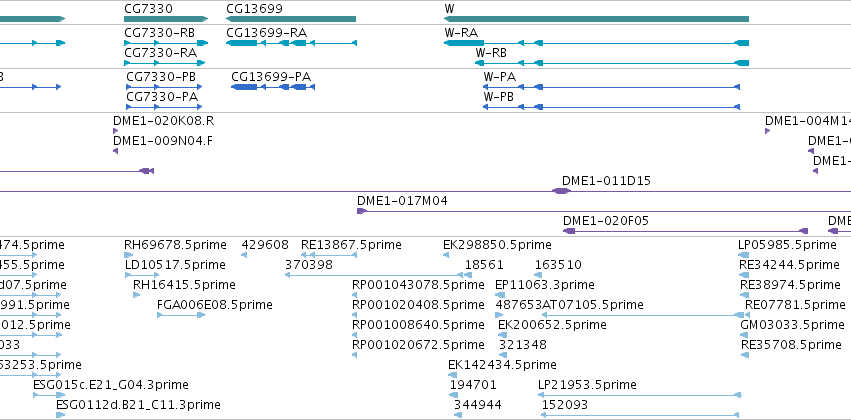Select the W-PA coding sequence line

[x=612, y=87]
